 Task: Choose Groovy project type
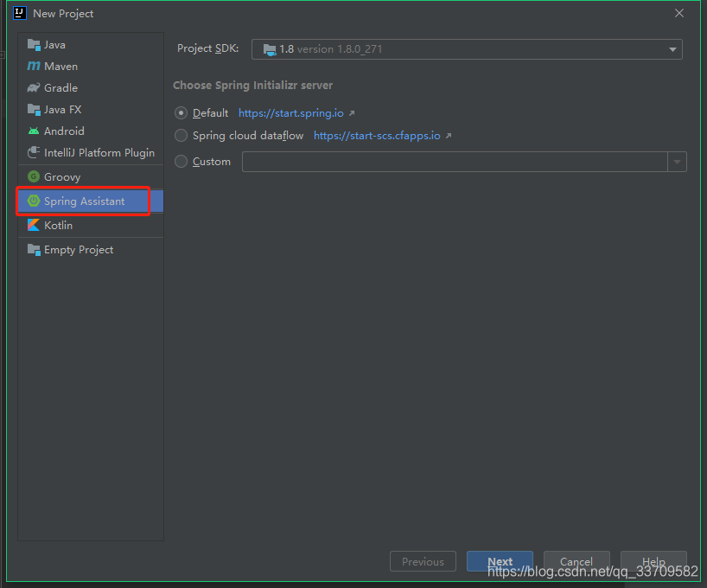[x=91, y=177]
